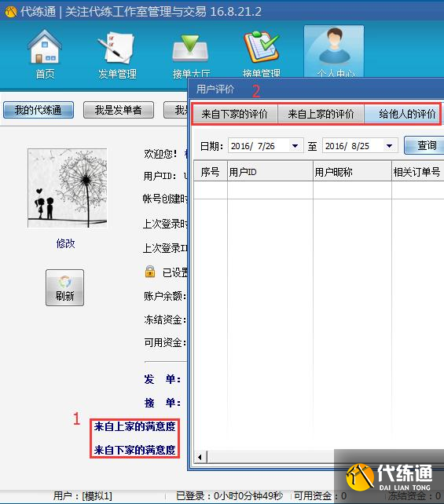Select the 我的代练通 button
The image size is (444, 504).
(x=39, y=110)
